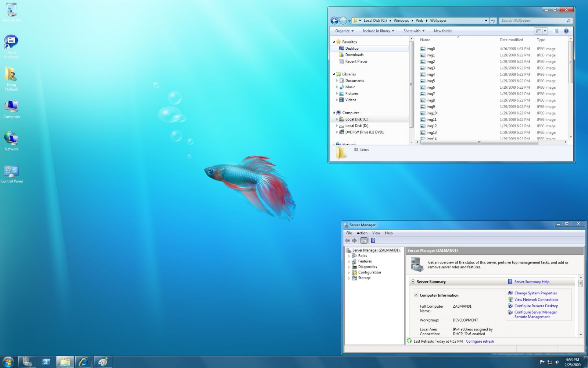Open the Computer desktop icon
This screenshot has width=588, height=368.
[x=11, y=109]
